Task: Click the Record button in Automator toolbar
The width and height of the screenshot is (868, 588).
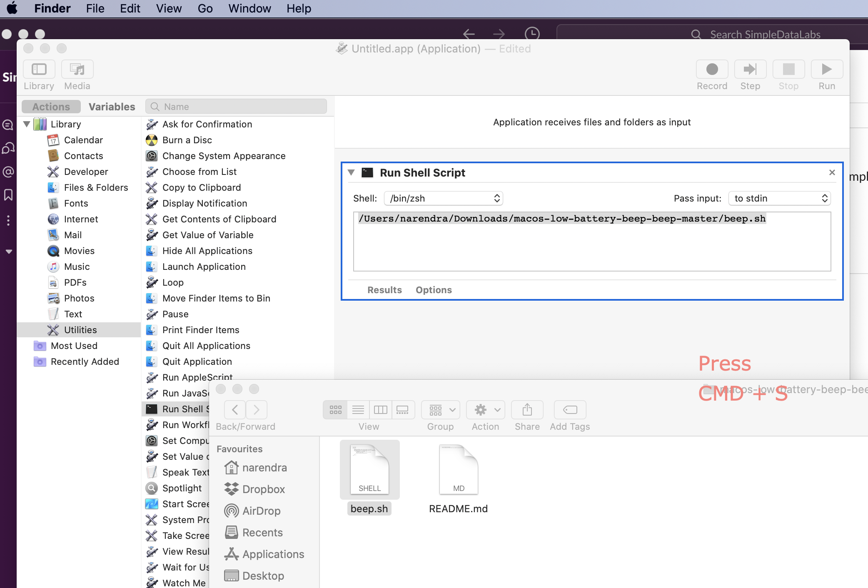Action: 712,69
